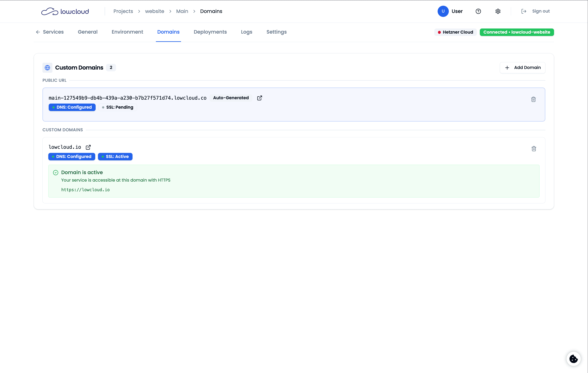Open the help question mark icon
The height and width of the screenshot is (373, 588).
coord(478,11)
